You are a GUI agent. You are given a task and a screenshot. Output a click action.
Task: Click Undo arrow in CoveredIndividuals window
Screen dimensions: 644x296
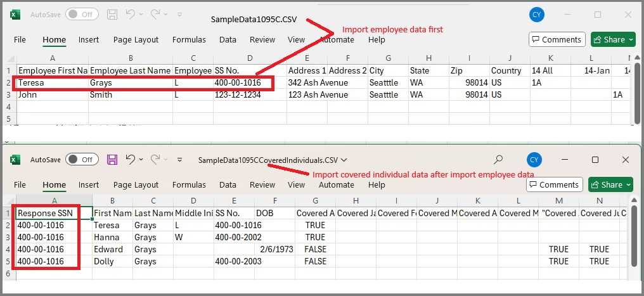[x=131, y=160]
